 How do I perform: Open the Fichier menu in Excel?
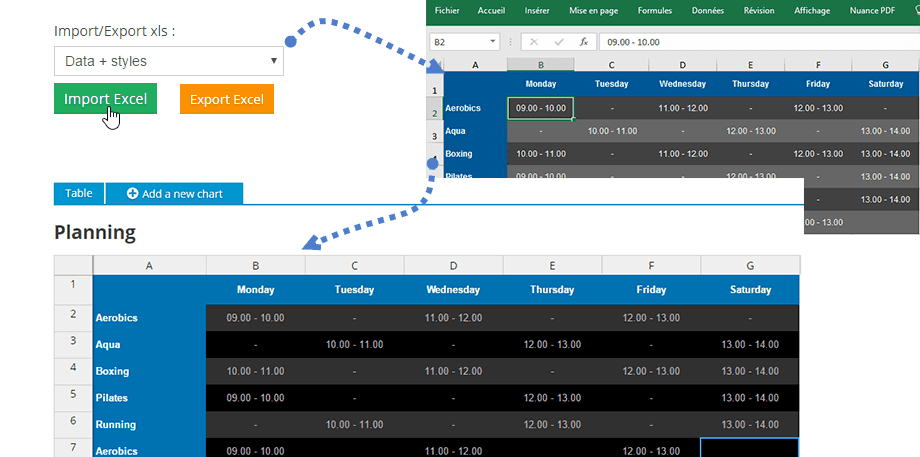point(447,11)
